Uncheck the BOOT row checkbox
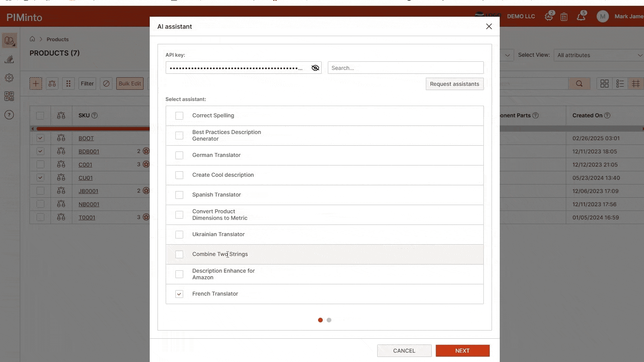Screen dimensions: 644x362 pyautogui.click(x=40, y=138)
